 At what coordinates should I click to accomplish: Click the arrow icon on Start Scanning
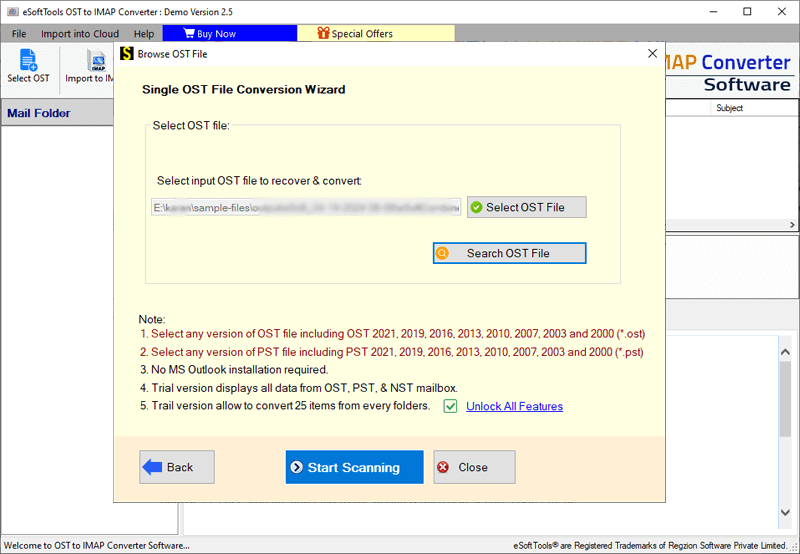click(x=296, y=467)
